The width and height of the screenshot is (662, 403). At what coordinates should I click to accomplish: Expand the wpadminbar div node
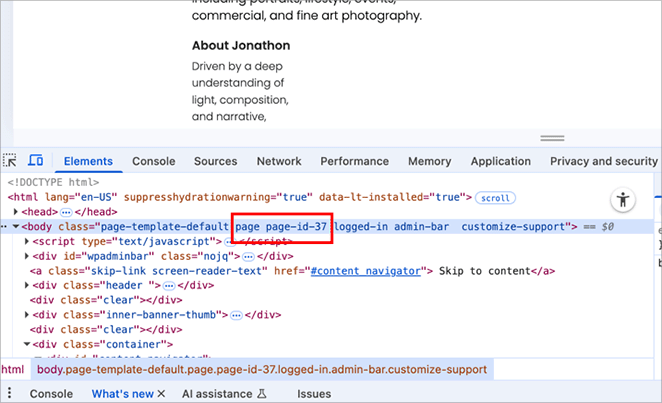(26, 256)
